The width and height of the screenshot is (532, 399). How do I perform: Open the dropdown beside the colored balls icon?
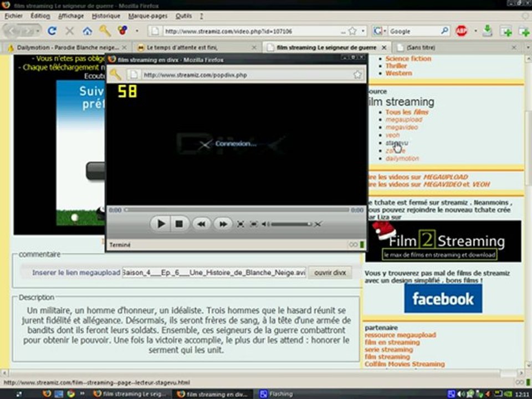coord(137,31)
